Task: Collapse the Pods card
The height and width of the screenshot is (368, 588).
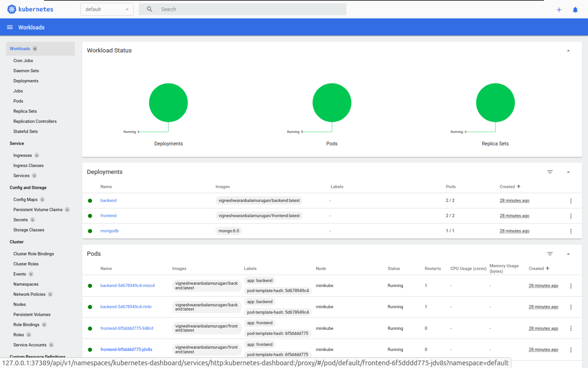Action: pyautogui.click(x=568, y=254)
